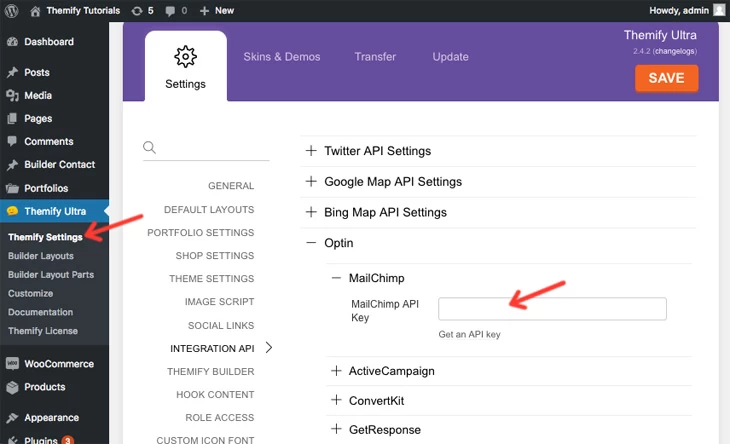
Task: Open pending updates icon showing 5
Action: pyautogui.click(x=137, y=11)
